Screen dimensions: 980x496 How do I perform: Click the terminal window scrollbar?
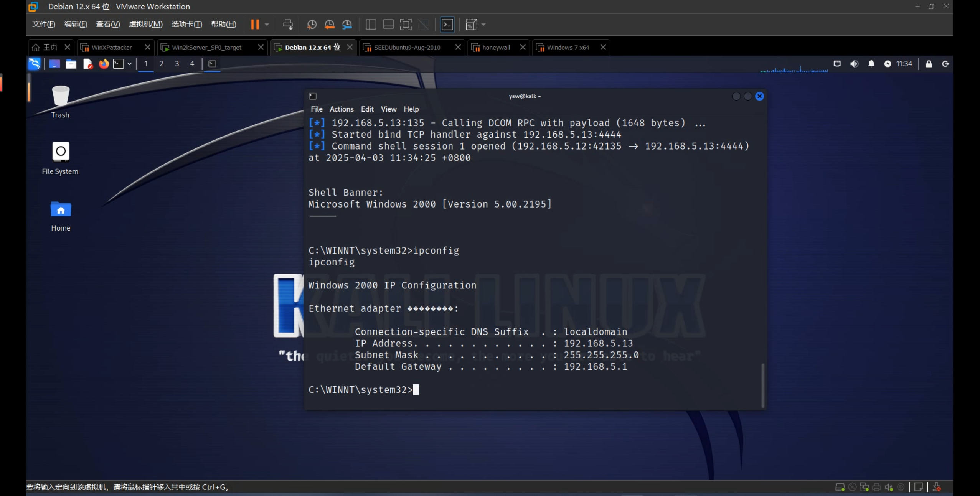(762, 385)
